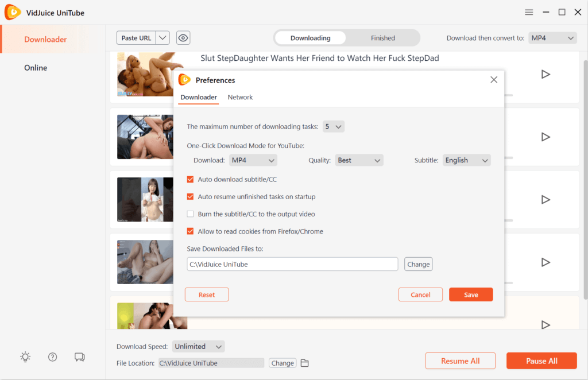Image resolution: width=588 pixels, height=380 pixels.
Task: Click the Save button
Action: (471, 294)
